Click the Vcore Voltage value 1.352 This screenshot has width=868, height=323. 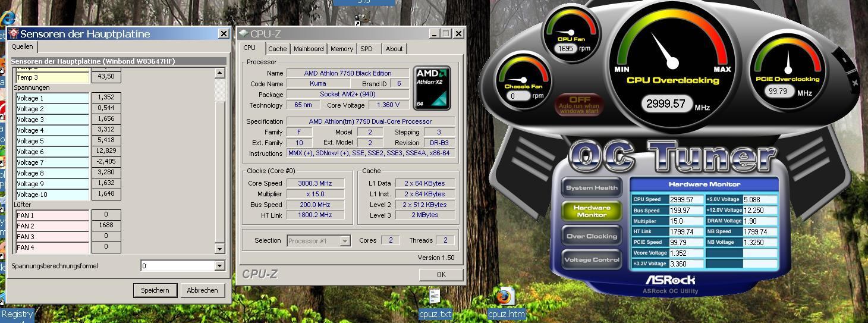[686, 253]
